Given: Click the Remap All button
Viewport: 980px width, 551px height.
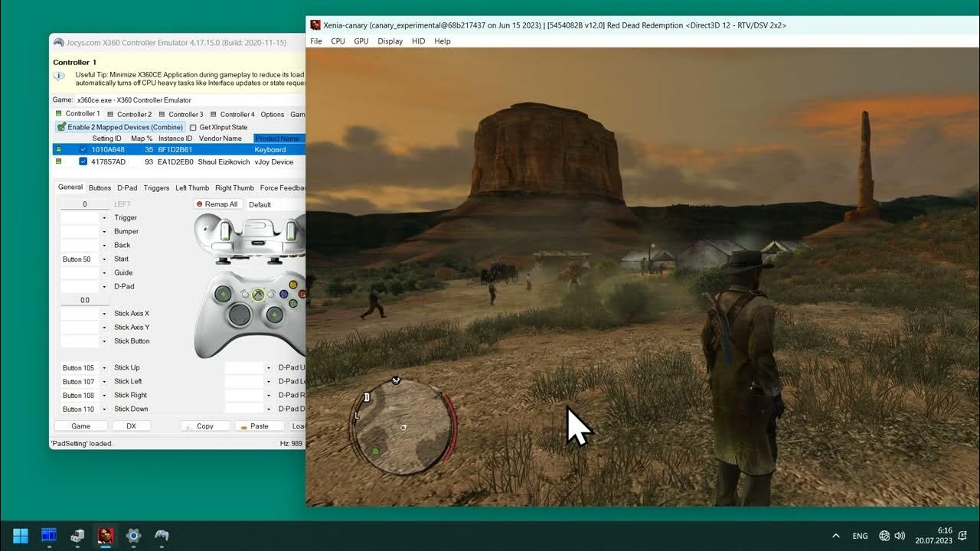Looking at the screenshot, I should pyautogui.click(x=217, y=204).
